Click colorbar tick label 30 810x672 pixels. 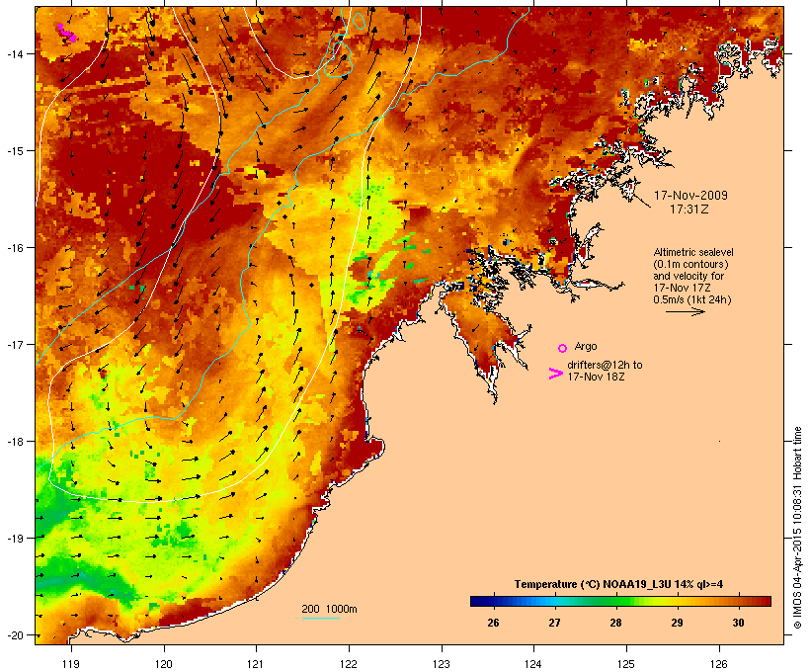pyautogui.click(x=738, y=623)
